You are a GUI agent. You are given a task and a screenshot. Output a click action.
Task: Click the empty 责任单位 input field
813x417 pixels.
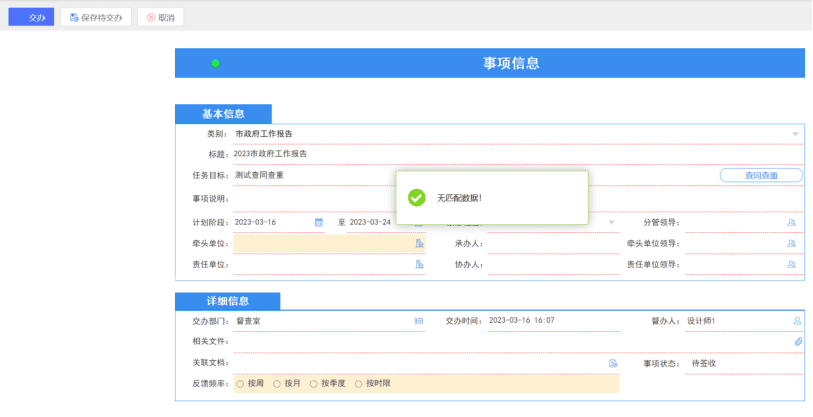tap(329, 265)
